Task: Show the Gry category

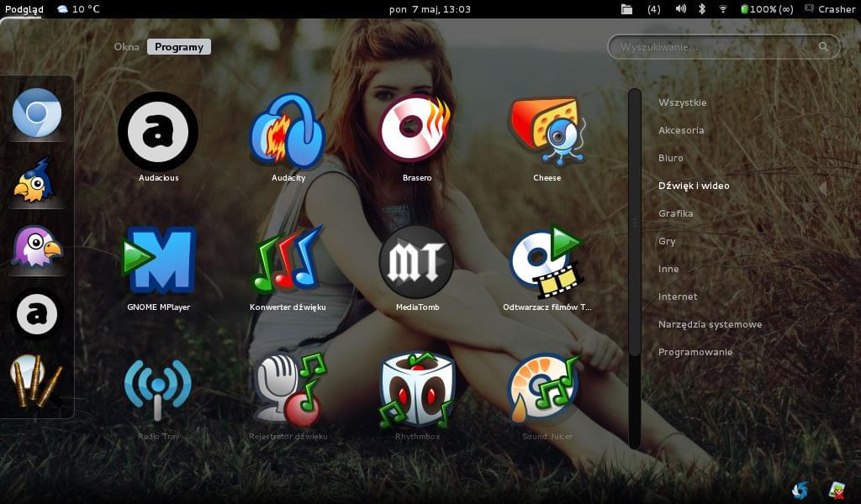Action: point(667,241)
